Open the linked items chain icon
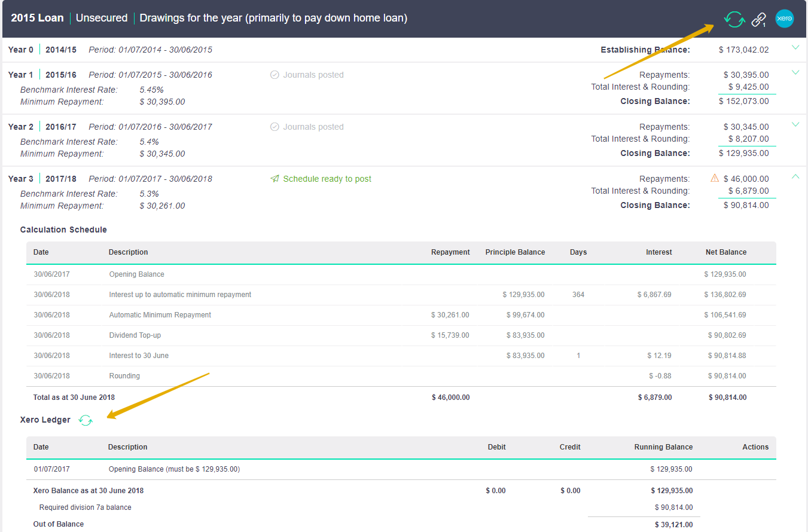This screenshot has height=532, width=808. [x=759, y=20]
